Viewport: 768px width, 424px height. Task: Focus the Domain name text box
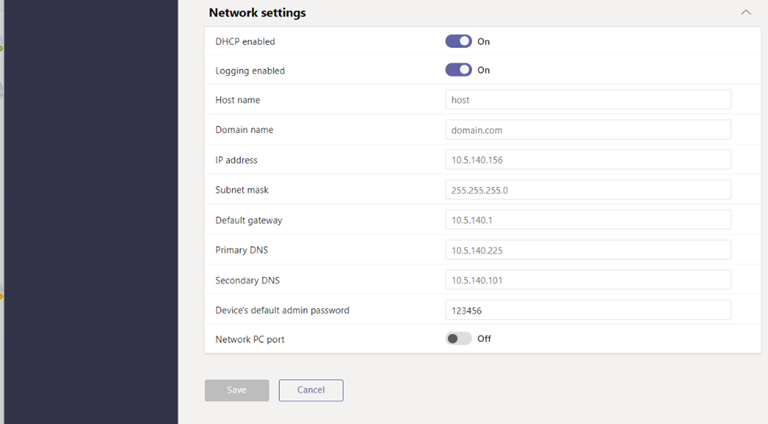(587, 130)
